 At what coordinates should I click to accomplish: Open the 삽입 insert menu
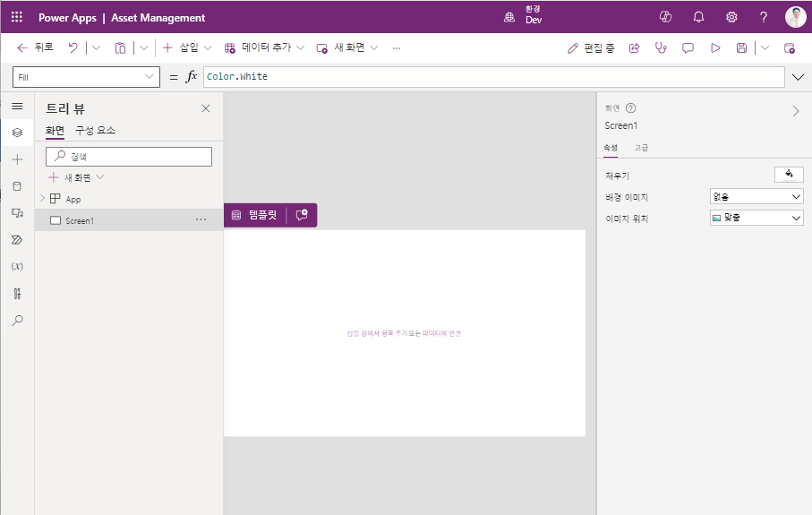187,47
